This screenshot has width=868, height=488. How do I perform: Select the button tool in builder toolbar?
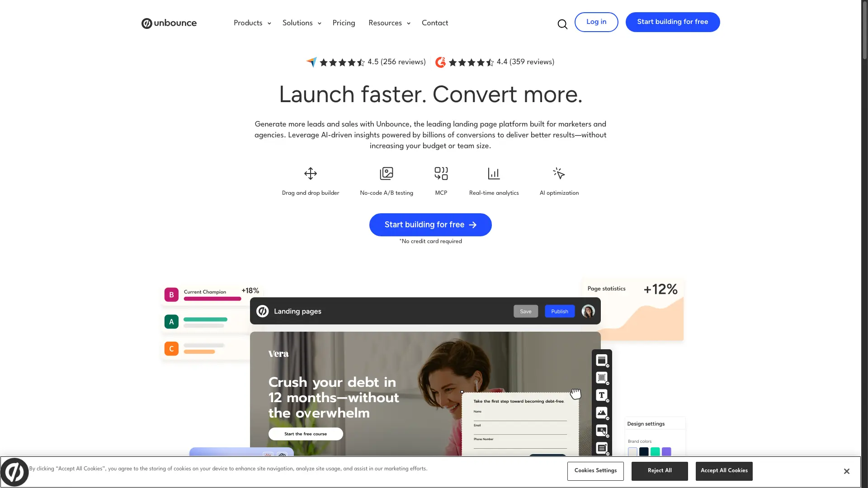[x=602, y=430]
